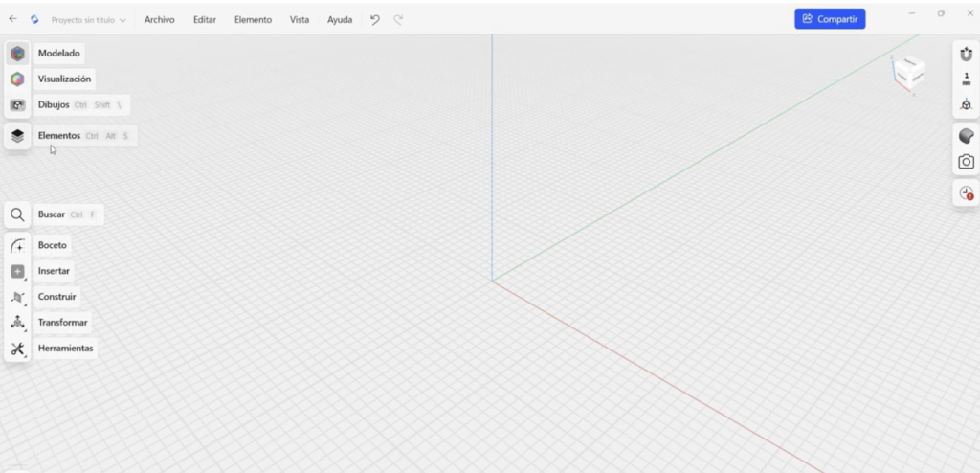Undo the last action

coord(374,19)
